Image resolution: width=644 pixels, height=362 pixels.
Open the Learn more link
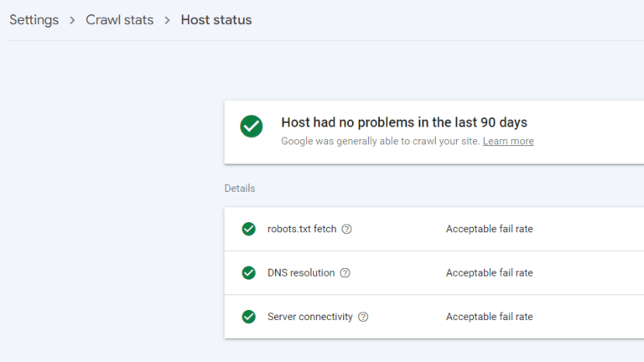[508, 141]
